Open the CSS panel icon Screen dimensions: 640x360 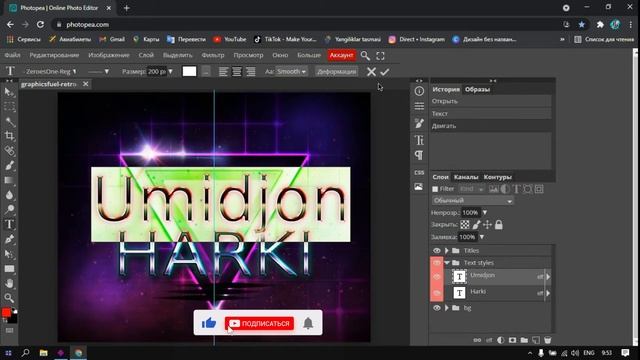click(419, 173)
